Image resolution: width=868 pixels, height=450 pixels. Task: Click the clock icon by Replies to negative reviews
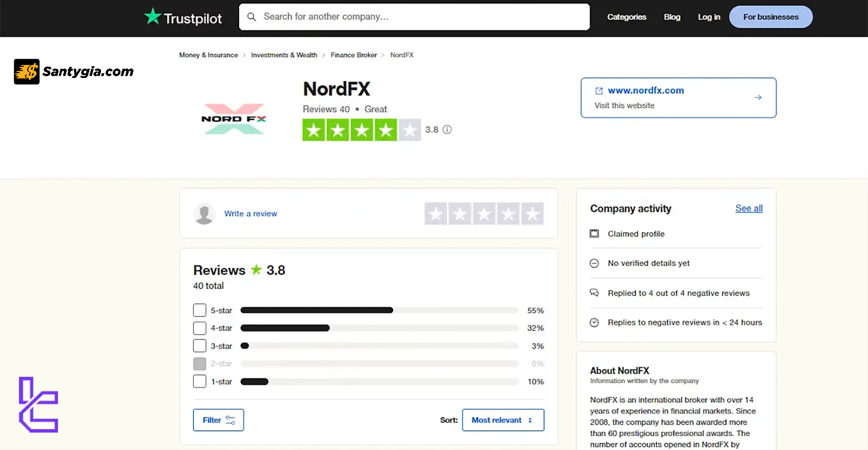(595, 322)
